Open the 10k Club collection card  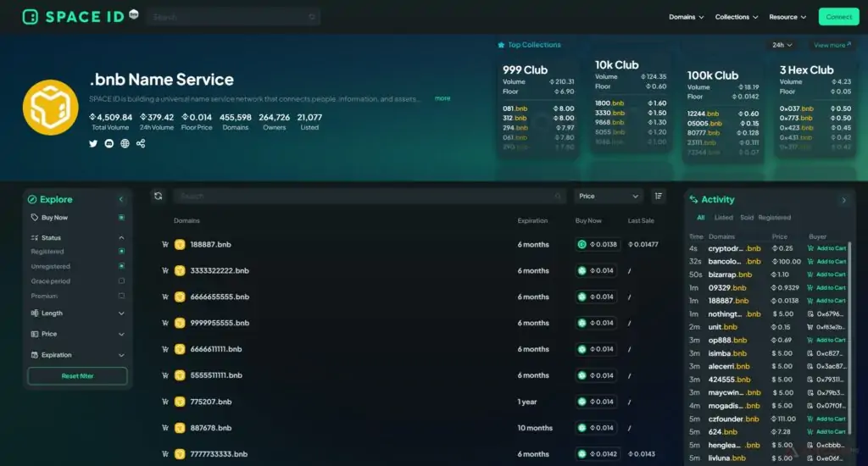[x=631, y=103]
